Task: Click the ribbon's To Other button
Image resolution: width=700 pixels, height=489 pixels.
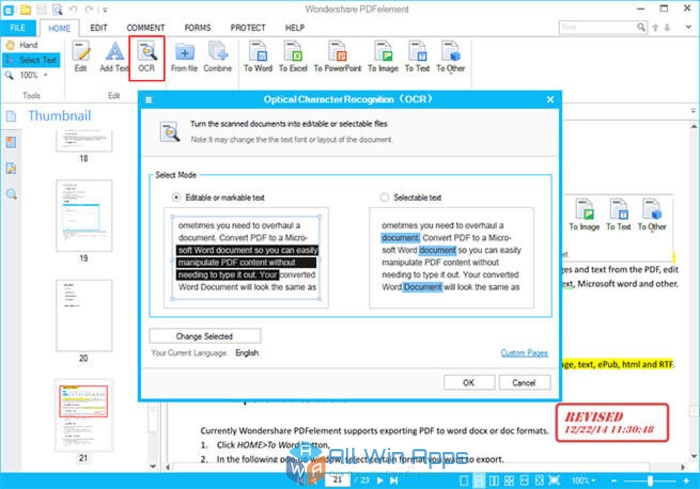Action: point(450,57)
